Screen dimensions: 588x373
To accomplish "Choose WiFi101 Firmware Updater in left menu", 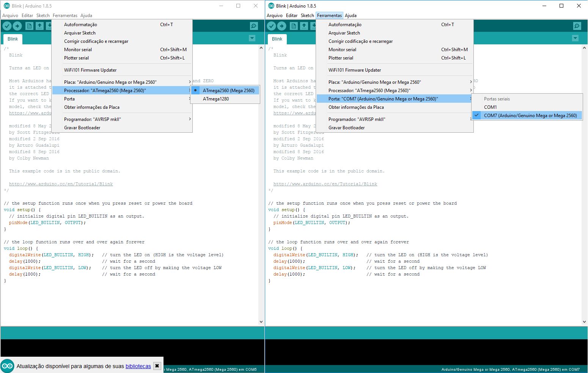I will 122,70.
